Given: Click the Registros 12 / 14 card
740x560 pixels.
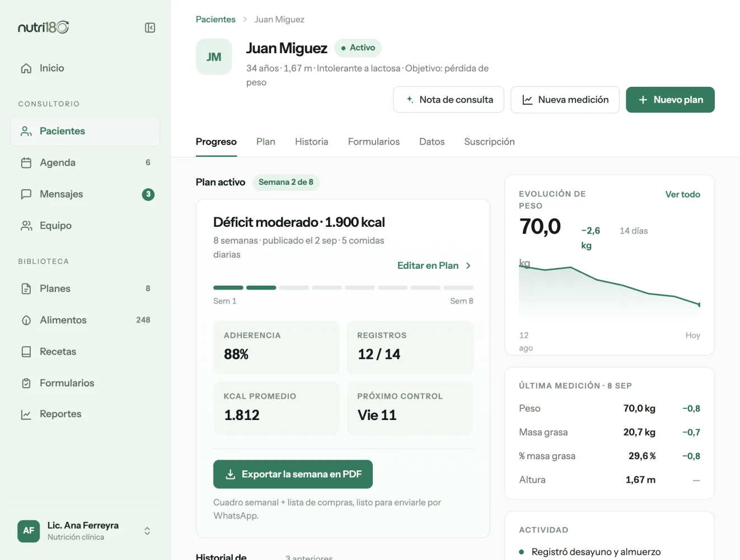Looking at the screenshot, I should point(410,347).
